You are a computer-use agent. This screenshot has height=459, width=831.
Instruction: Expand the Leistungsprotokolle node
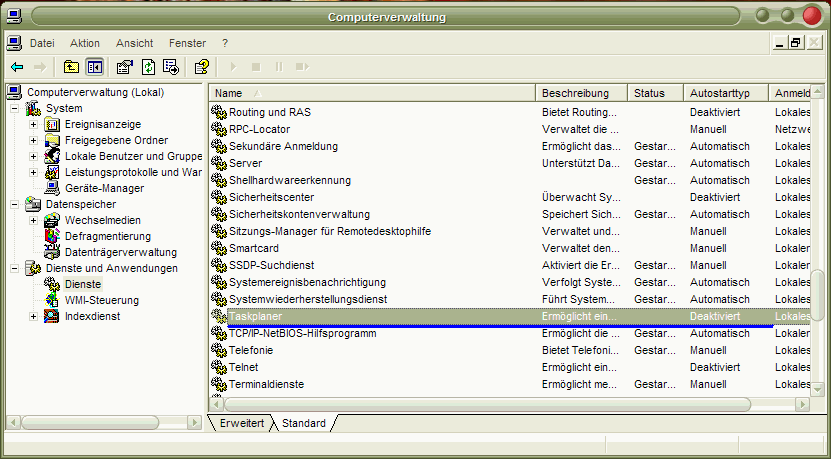[33, 172]
